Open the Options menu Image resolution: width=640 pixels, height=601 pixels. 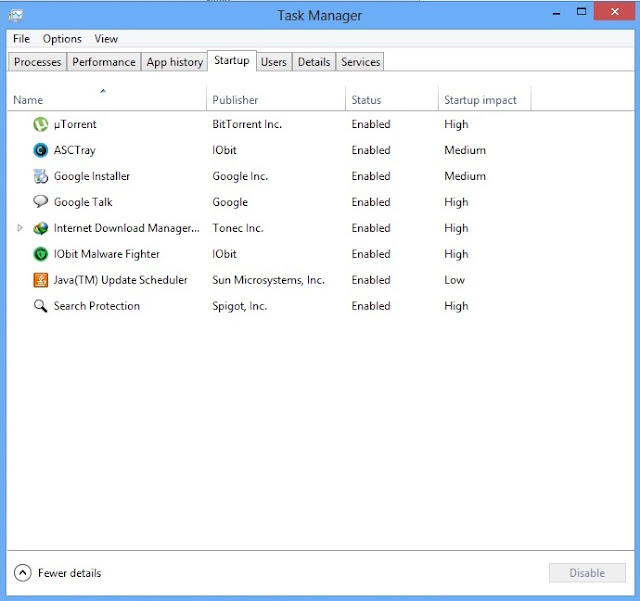point(62,39)
